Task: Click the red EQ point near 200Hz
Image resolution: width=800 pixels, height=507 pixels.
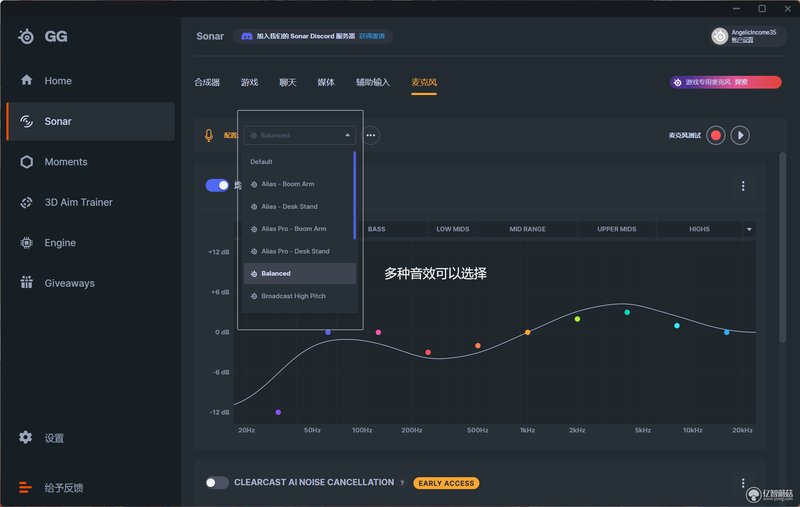Action: point(428,352)
